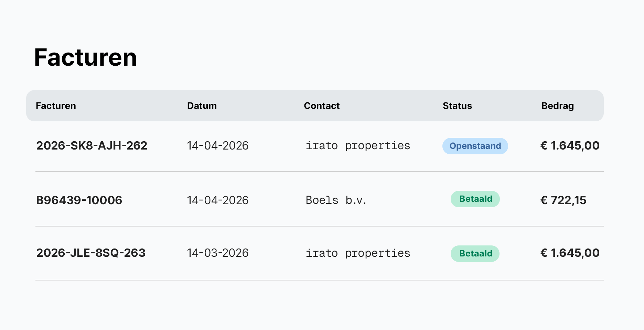This screenshot has height=330, width=644.
Task: Sort by the Status column header
Action: click(457, 106)
